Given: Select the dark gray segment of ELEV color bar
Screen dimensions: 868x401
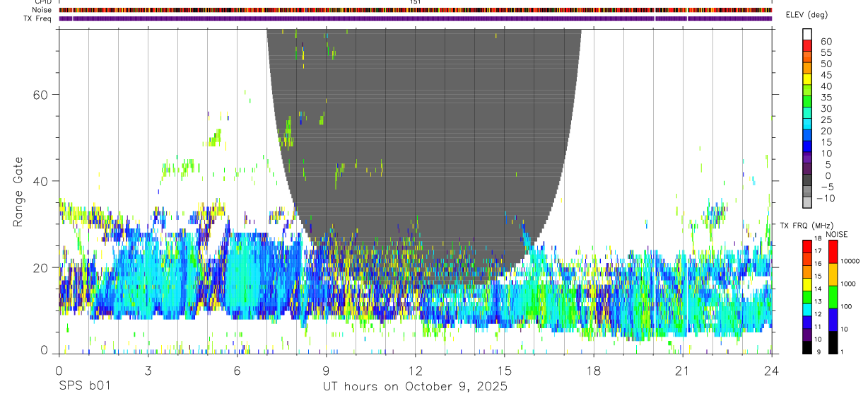Looking at the screenshot, I should pos(808,180).
